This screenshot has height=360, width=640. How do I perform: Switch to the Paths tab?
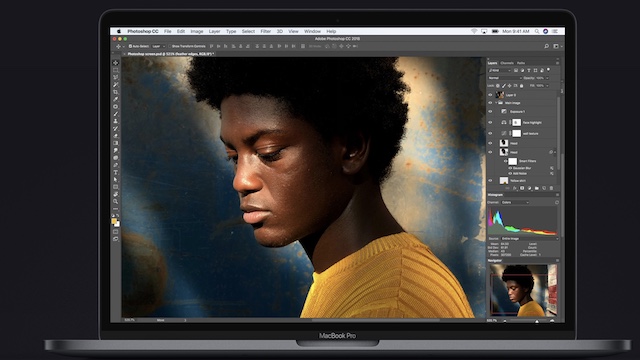521,63
